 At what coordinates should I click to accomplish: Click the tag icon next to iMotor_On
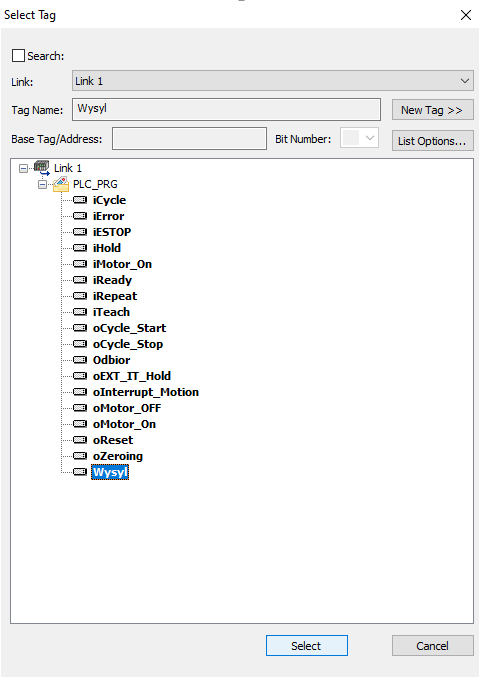[80, 264]
